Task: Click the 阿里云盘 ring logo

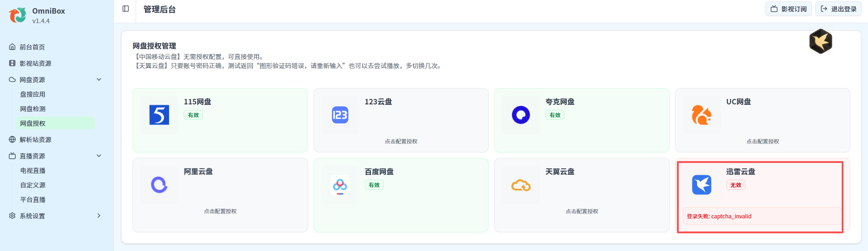Action: [x=159, y=185]
